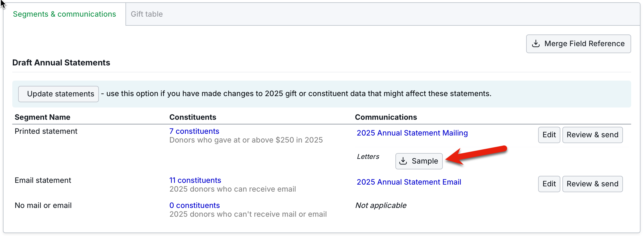Viewport: 644px width, 236px height.
Task: Review & send the Annual Statement Mailing
Action: [592, 135]
